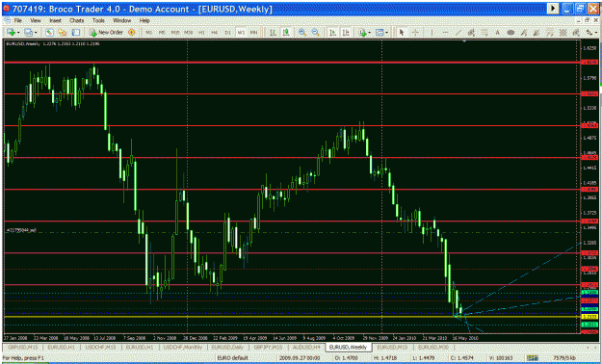Open a new chart window icon

coord(11,33)
